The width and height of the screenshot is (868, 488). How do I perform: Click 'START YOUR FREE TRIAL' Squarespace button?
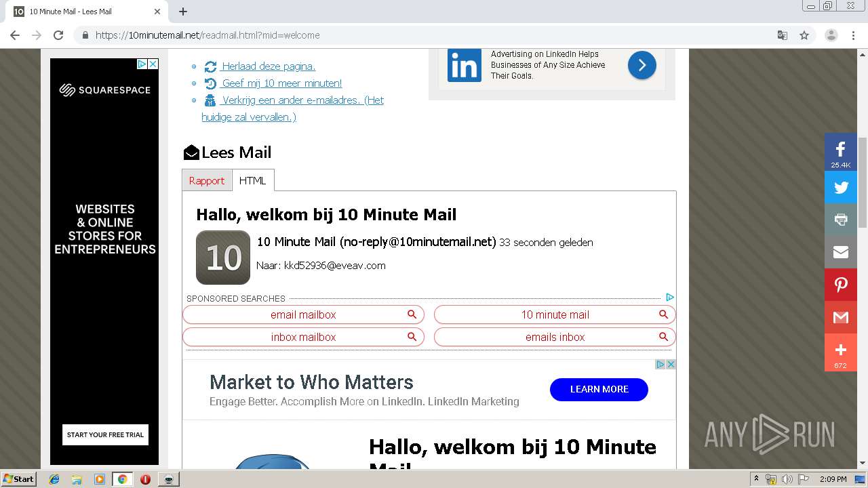(105, 434)
